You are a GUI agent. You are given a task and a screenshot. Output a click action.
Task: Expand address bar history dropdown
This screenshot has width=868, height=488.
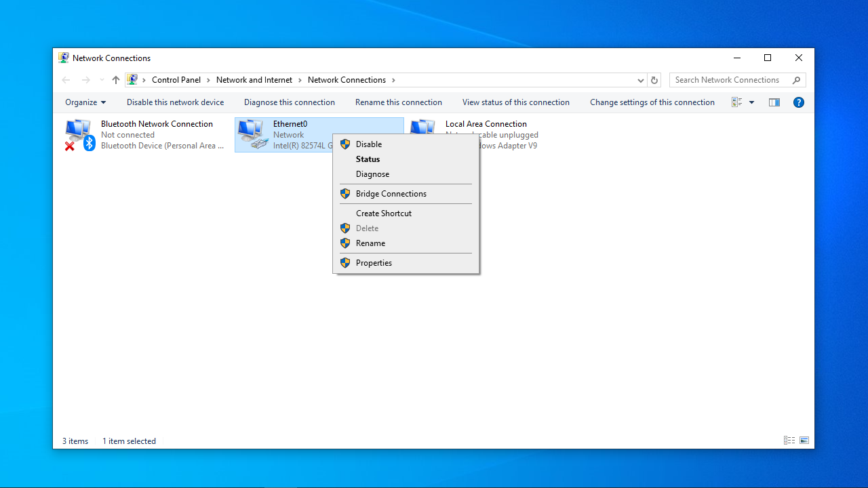(641, 80)
